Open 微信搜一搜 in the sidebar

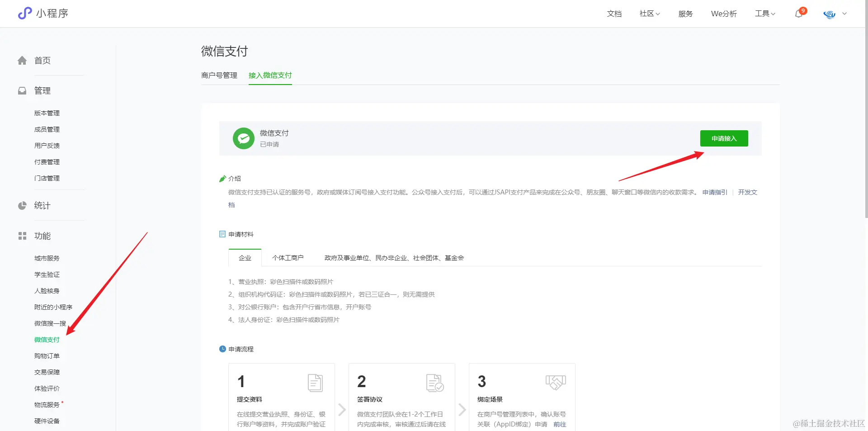point(50,323)
